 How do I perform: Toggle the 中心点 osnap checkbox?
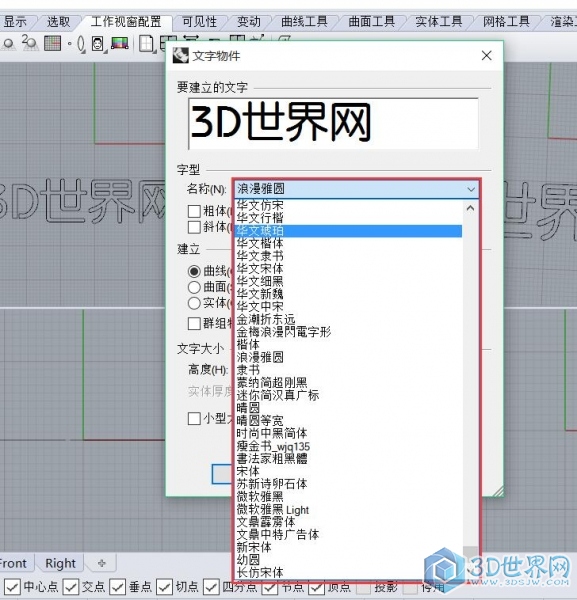pyautogui.click(x=12, y=587)
